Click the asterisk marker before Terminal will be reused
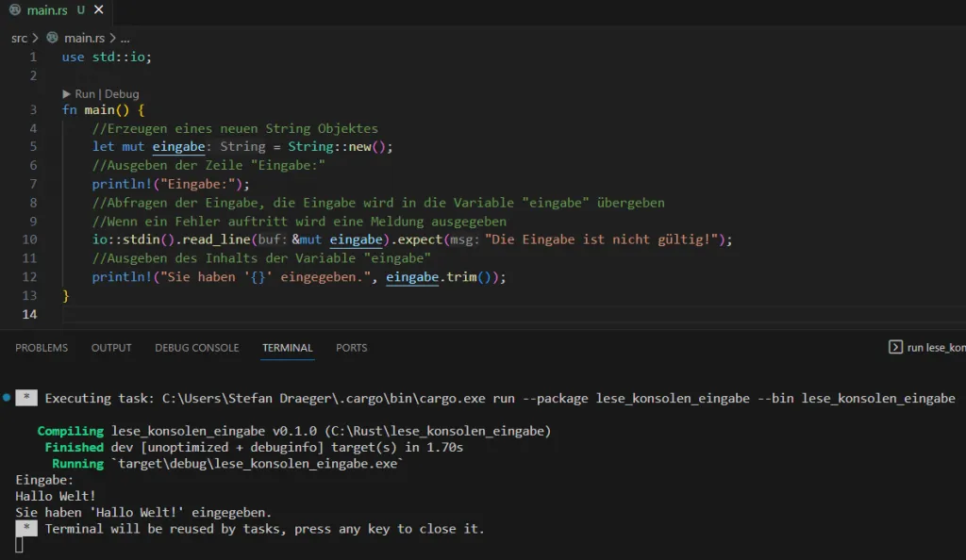 (27, 529)
